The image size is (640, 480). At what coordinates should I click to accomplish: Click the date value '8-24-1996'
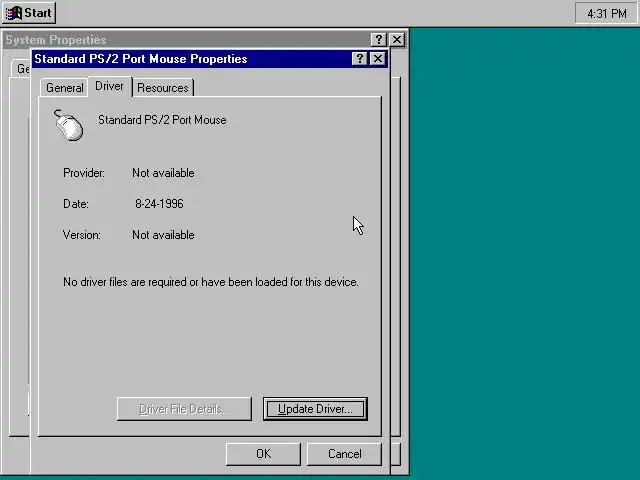(159, 204)
